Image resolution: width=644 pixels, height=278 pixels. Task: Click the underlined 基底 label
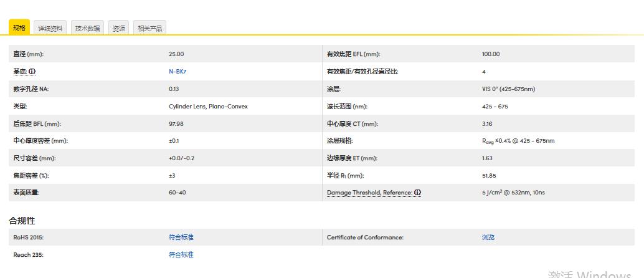pos(20,72)
